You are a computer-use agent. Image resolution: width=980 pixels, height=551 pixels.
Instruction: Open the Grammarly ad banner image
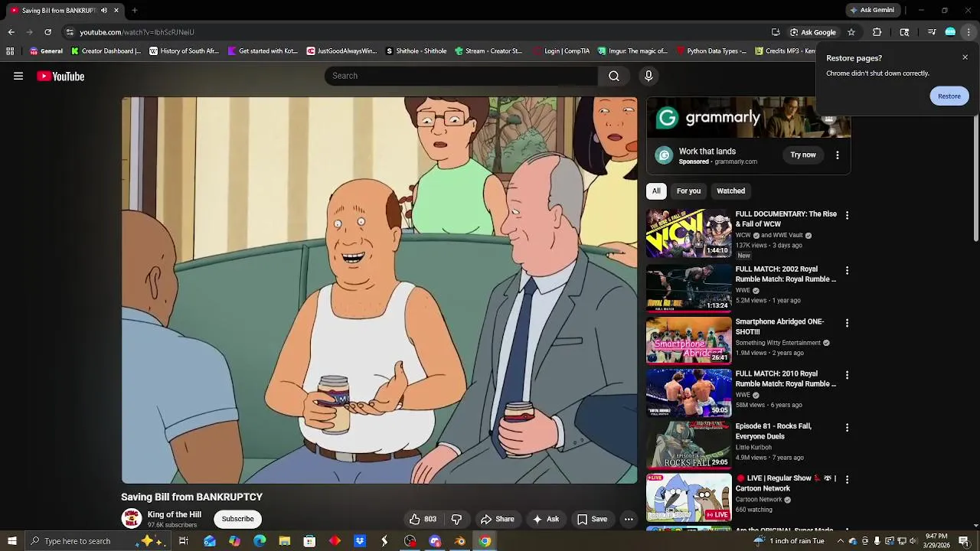(749, 117)
